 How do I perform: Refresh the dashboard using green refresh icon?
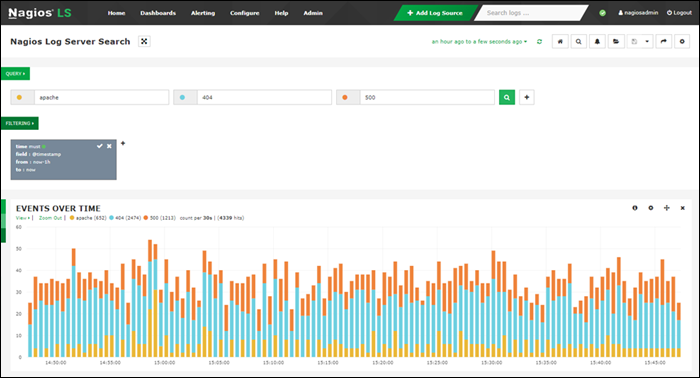tap(539, 42)
